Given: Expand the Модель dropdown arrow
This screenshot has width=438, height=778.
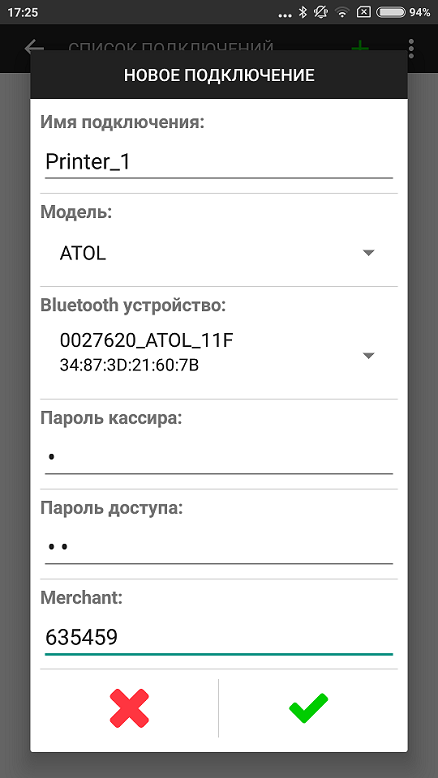Looking at the screenshot, I should 368,253.
